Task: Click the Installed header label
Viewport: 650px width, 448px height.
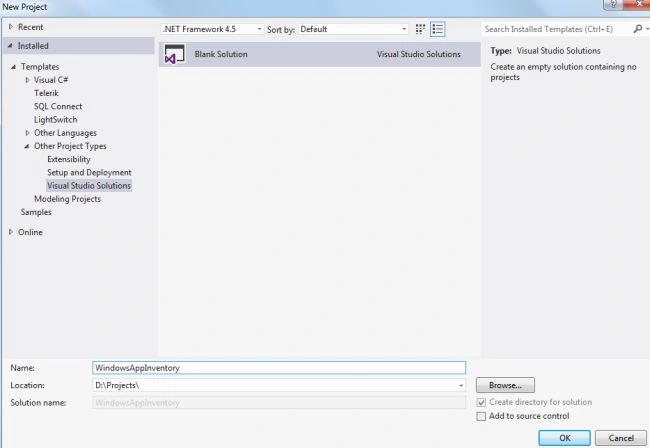Action: point(33,46)
